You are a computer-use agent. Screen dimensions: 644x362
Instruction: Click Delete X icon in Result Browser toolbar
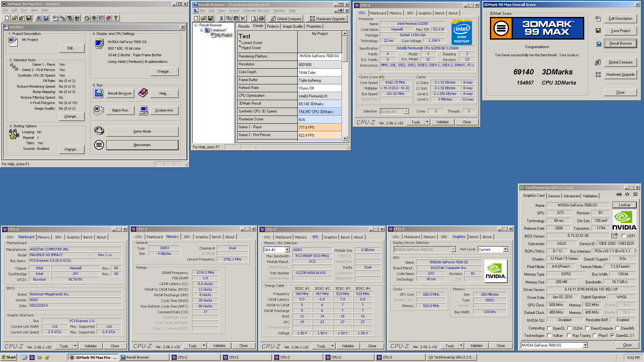coord(243,19)
